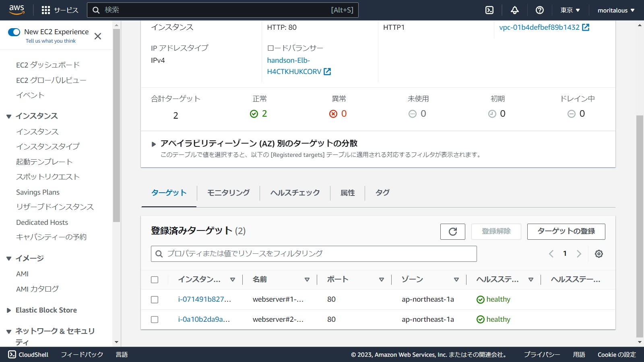This screenshot has width=644, height=362.
Task: Select all targets with header checkbox
Action: 155,280
